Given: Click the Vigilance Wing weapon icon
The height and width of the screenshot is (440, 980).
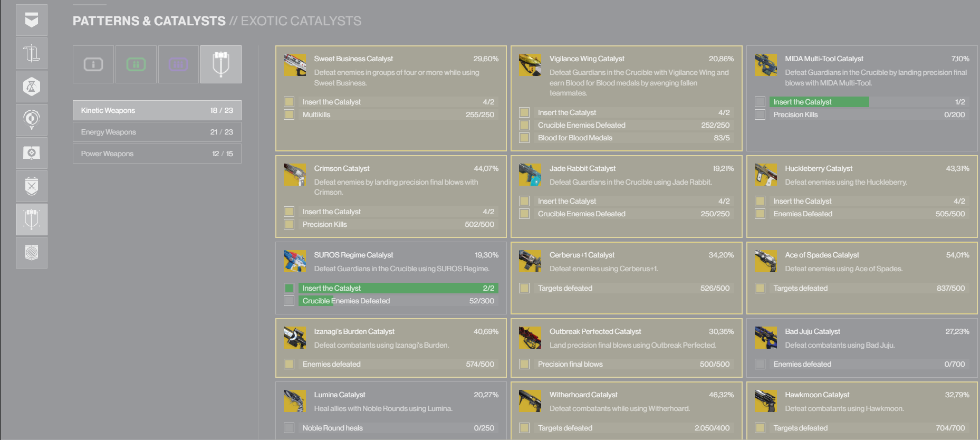Looking at the screenshot, I should coord(530,65).
